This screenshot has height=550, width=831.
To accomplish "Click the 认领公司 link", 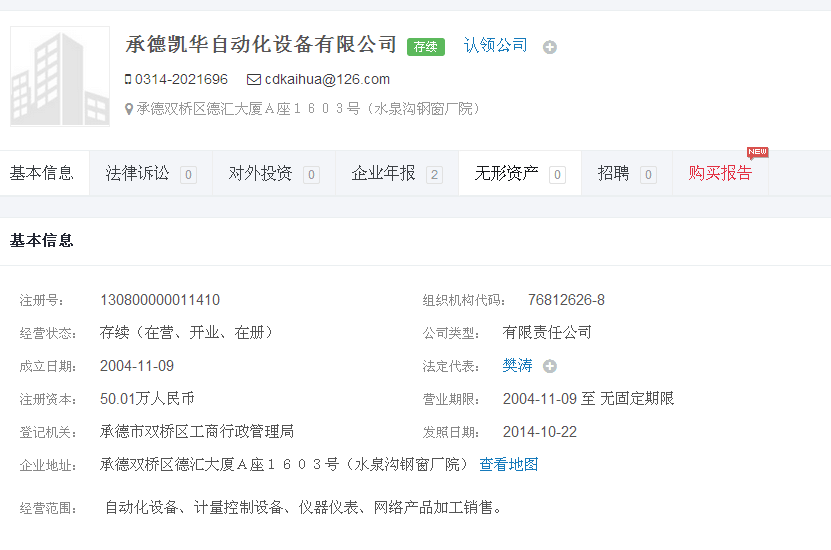I will coord(495,45).
